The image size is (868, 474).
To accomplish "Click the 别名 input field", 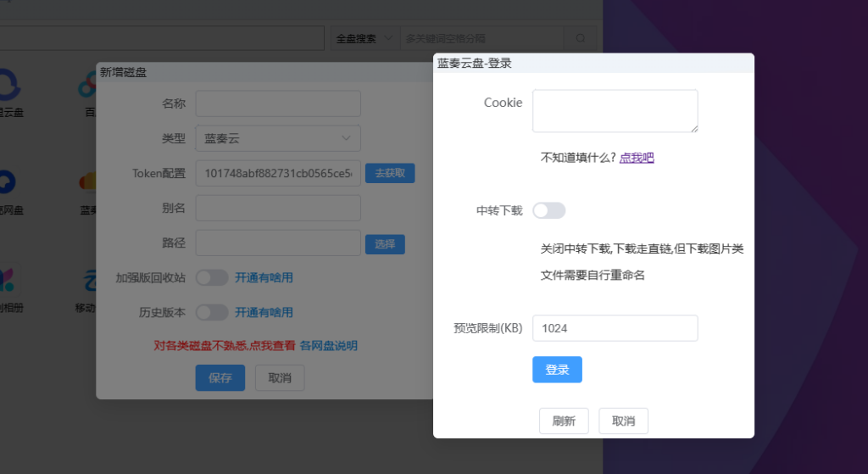I will 278,209.
